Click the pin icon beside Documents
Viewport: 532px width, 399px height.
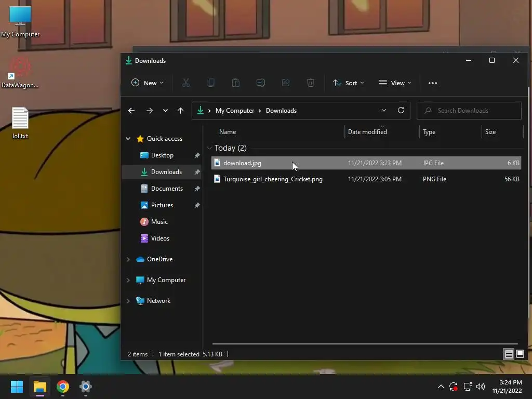pyautogui.click(x=197, y=189)
